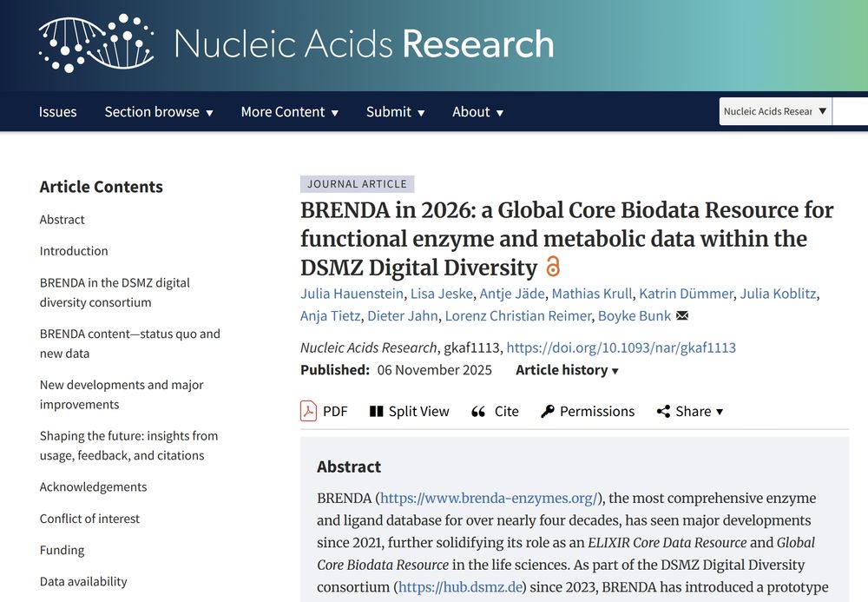Jump to Abstract in Article Contents

coord(62,219)
